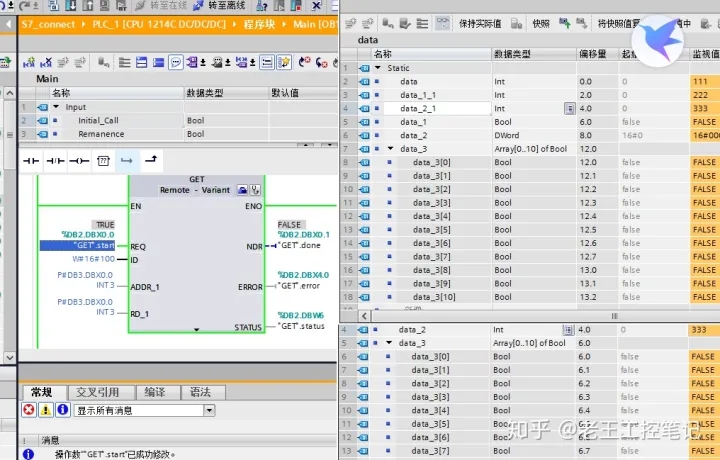
Task: Click scroll-down arrow of Main editor scrollbar
Action: click(x=10, y=357)
